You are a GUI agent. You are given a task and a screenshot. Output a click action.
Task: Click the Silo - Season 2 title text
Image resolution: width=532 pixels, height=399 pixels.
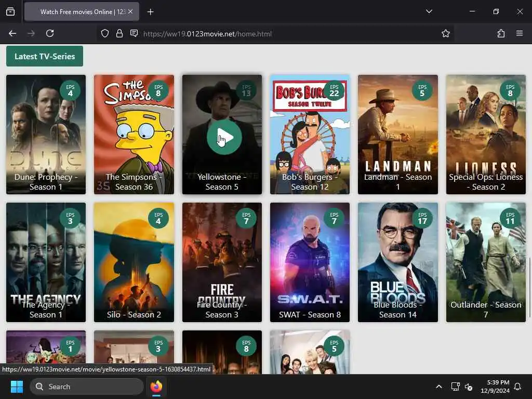coord(134,314)
